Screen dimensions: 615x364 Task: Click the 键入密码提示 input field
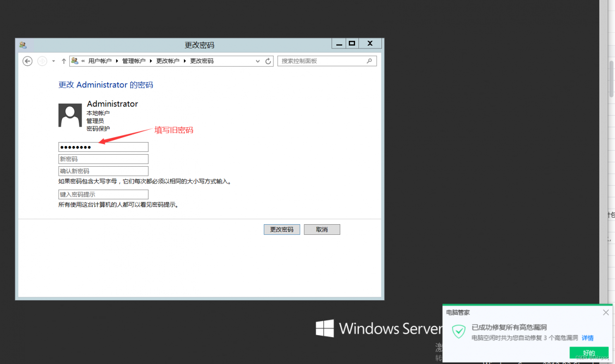[103, 194]
